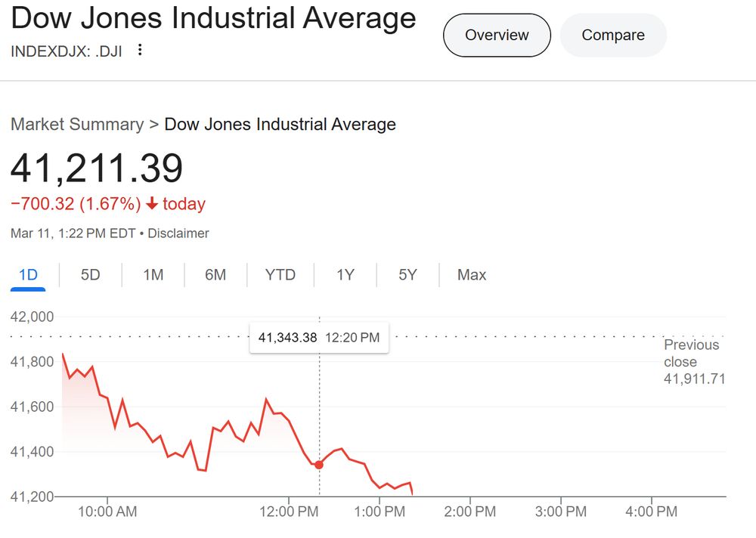756x538 pixels.
Task: Open the Disclaimer link
Action: [178, 233]
